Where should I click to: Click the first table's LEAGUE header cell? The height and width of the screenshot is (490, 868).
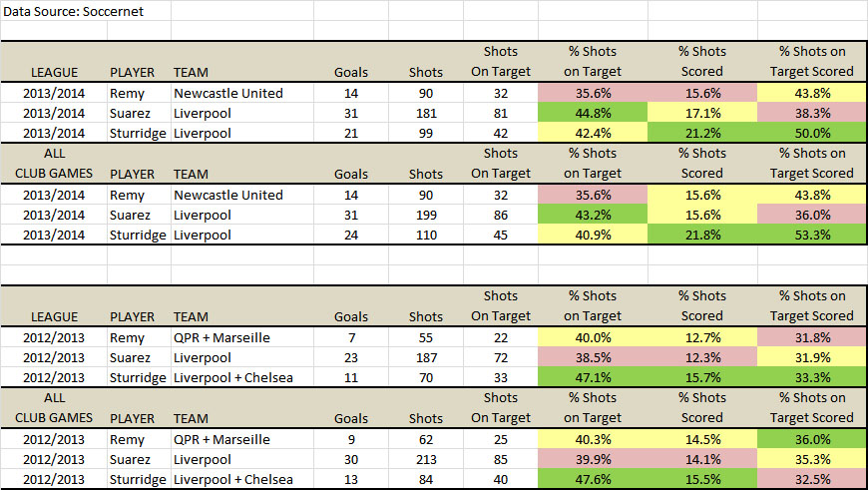pos(54,72)
